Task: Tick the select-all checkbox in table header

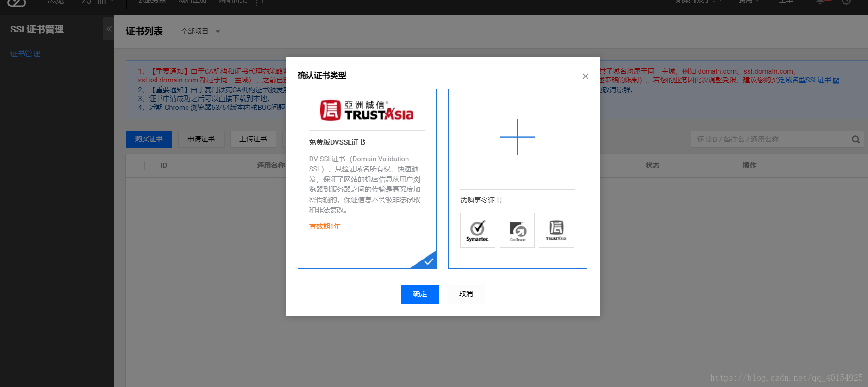Action: point(140,165)
